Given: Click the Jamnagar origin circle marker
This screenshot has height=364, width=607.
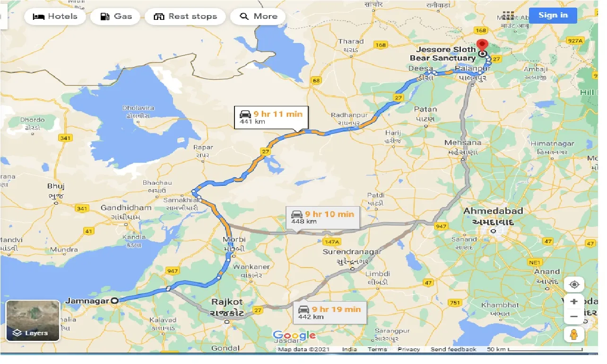Looking at the screenshot, I should coord(114,300).
